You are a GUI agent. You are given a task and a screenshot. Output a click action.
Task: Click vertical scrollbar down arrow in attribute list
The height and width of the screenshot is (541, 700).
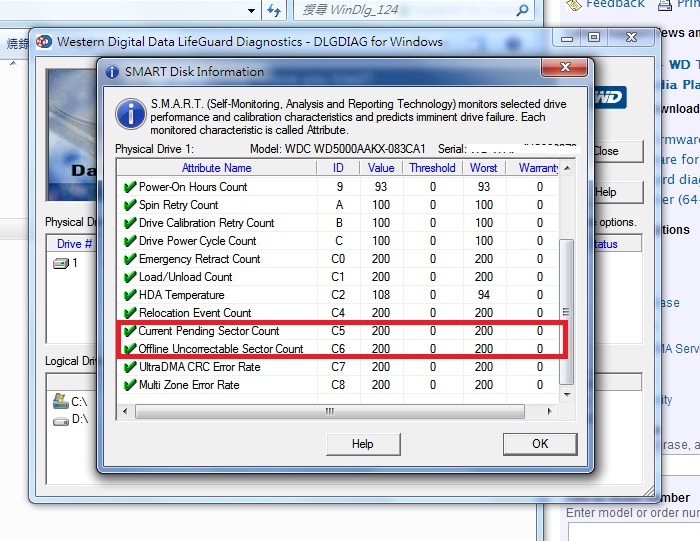coord(567,395)
